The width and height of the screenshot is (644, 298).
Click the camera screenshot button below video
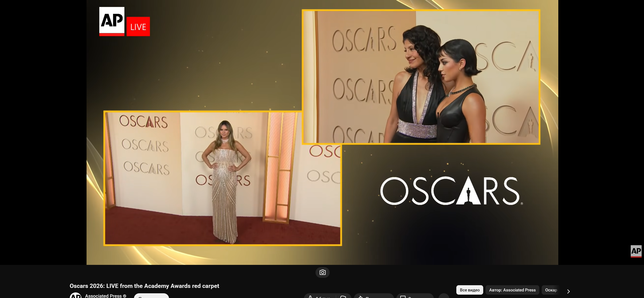[x=322, y=272]
